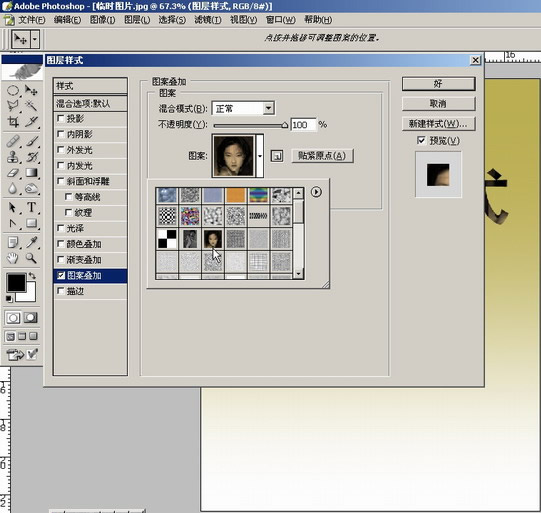The height and width of the screenshot is (513, 541).
Task: Reset default foreground and background colors
Action: (x=9, y=298)
